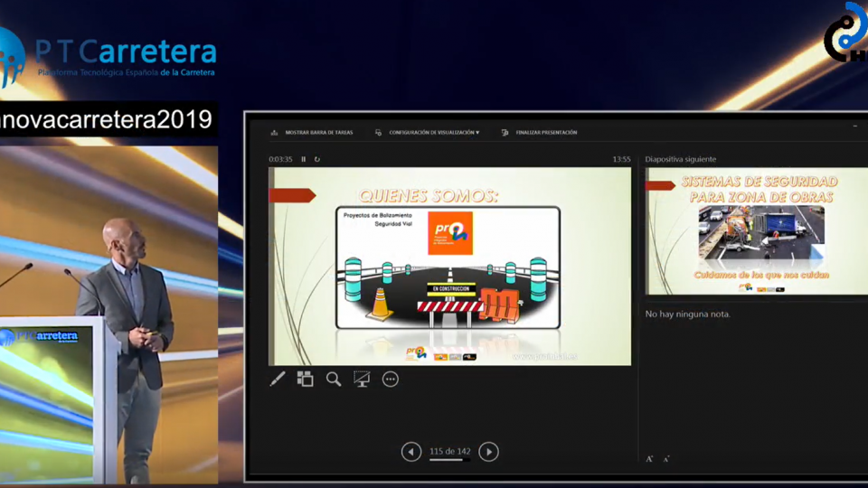The height and width of the screenshot is (488, 868).
Task: Click the clock time 13:55
Action: (622, 159)
